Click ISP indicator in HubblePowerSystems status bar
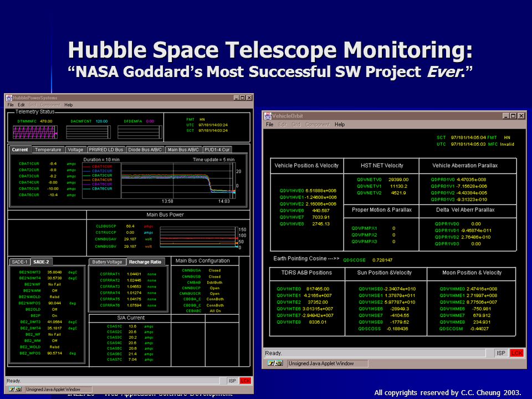Viewport: 532px width, 399px height. 232,381
